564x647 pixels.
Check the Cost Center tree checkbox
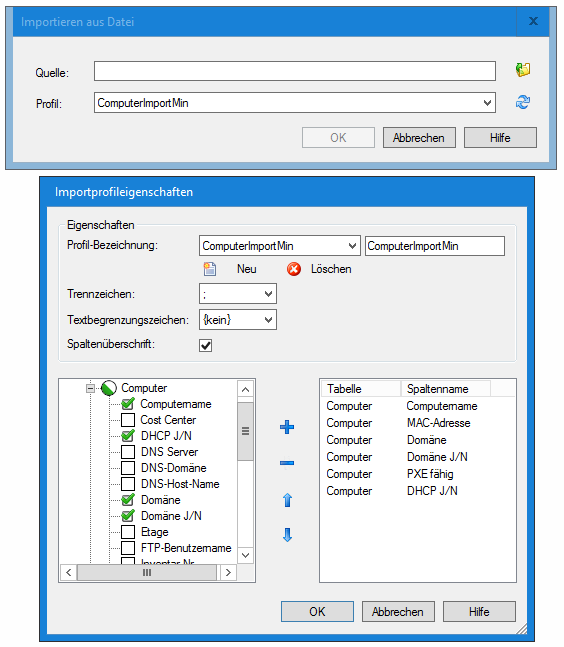click(x=128, y=420)
